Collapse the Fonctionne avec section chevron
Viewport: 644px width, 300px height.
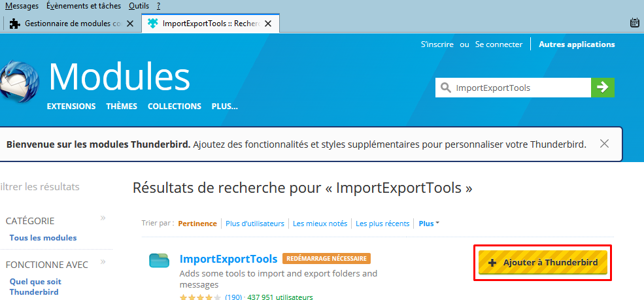coord(103,262)
